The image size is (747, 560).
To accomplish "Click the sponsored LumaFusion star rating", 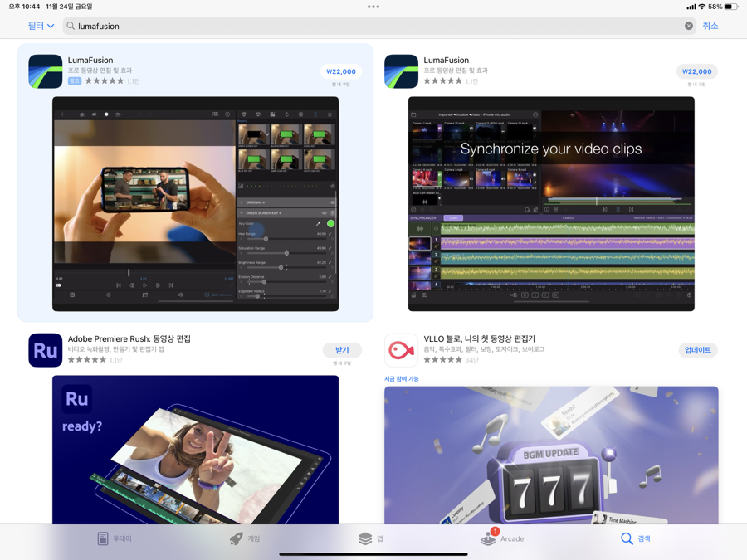I will 105,81.
